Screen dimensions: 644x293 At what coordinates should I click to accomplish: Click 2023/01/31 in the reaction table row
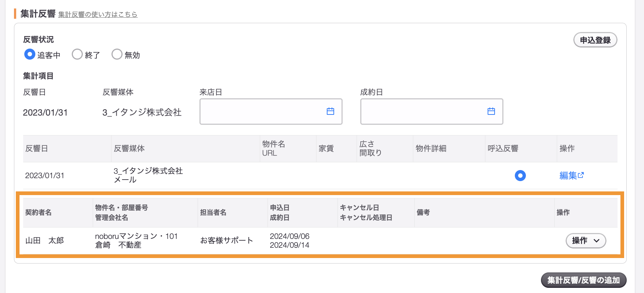pos(45,176)
